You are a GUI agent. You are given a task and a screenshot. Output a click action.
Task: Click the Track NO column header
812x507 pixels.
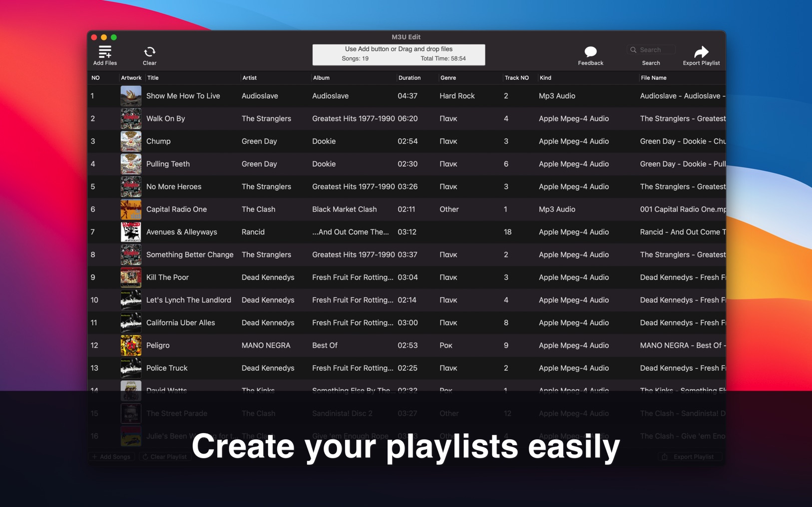516,78
